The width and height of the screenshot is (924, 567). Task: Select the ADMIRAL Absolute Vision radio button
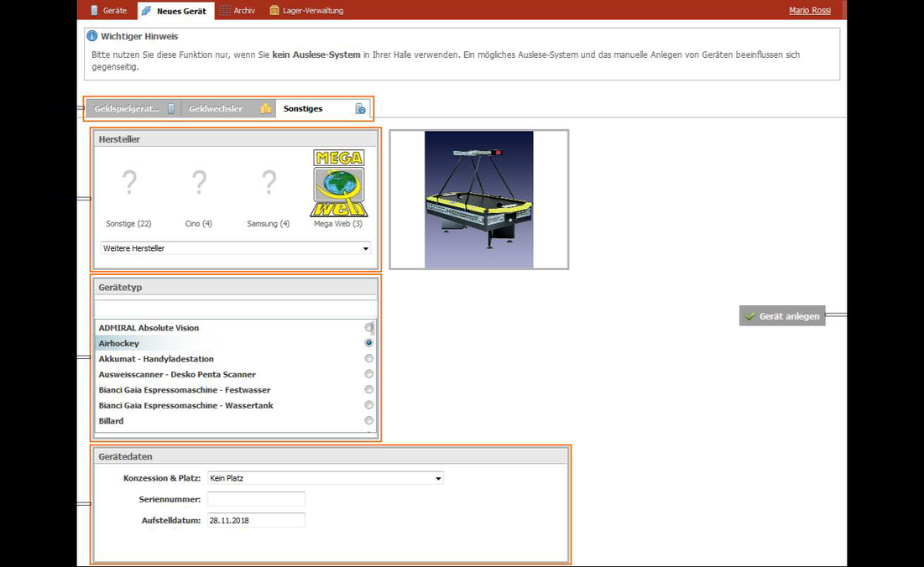[x=369, y=327]
